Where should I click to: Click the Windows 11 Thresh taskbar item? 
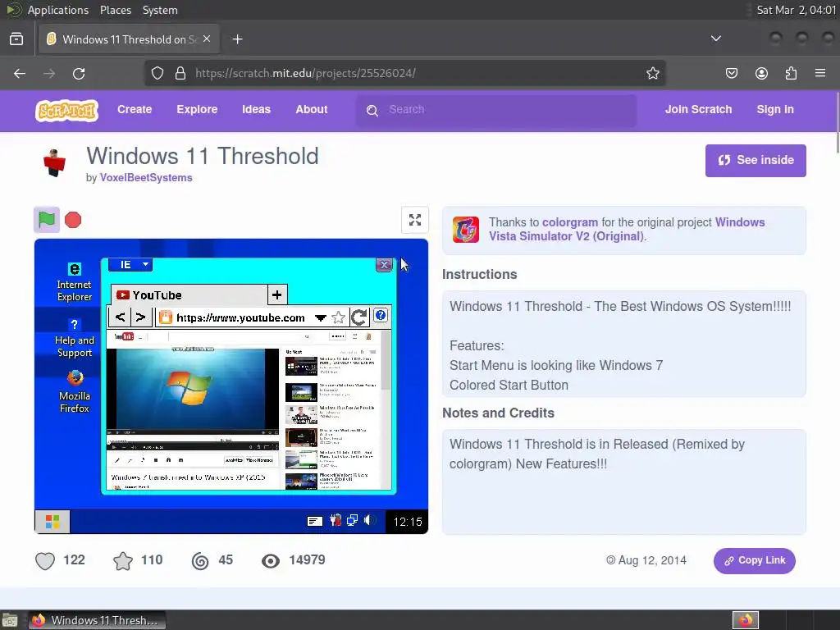97,620
